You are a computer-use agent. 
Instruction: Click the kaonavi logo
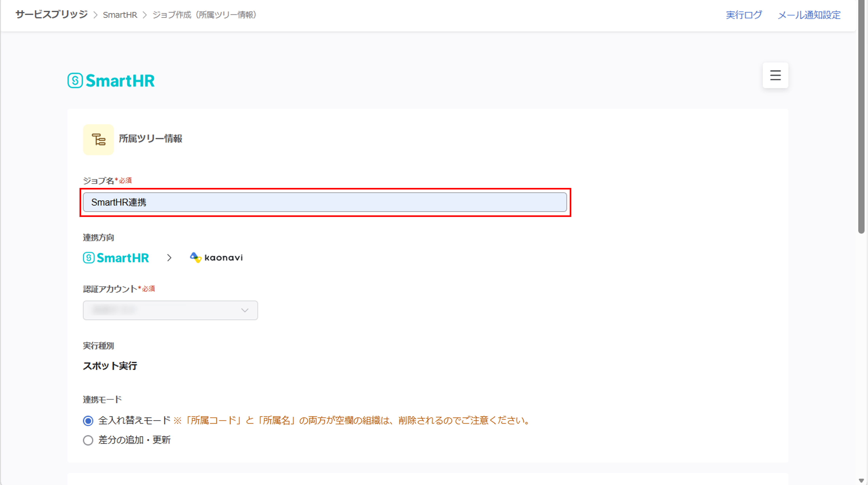click(216, 258)
